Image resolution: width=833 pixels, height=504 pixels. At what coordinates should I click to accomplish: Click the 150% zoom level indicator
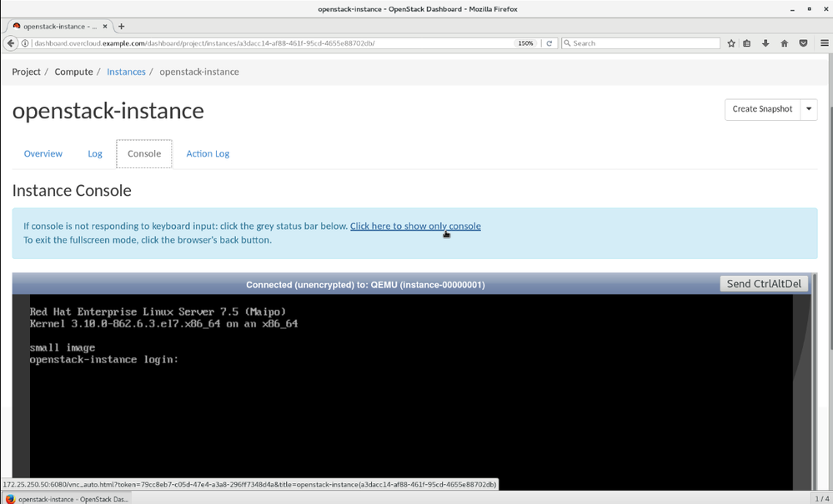[525, 43]
